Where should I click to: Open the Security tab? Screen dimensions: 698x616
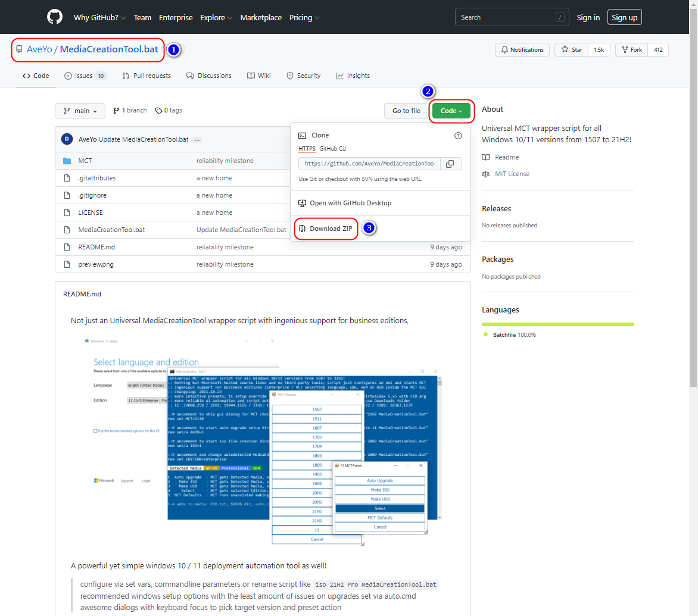coord(304,76)
